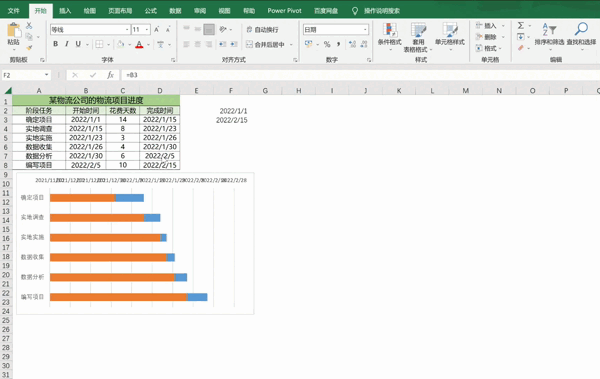Open 条件格式 conditional formatting
The height and width of the screenshot is (379, 600).
[389, 38]
